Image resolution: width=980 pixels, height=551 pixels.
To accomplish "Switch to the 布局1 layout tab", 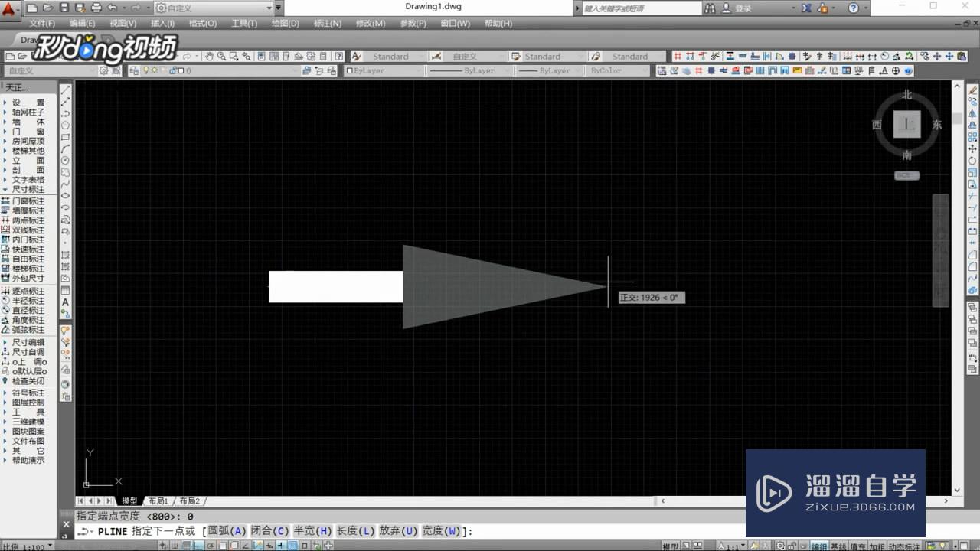I will pos(158,500).
